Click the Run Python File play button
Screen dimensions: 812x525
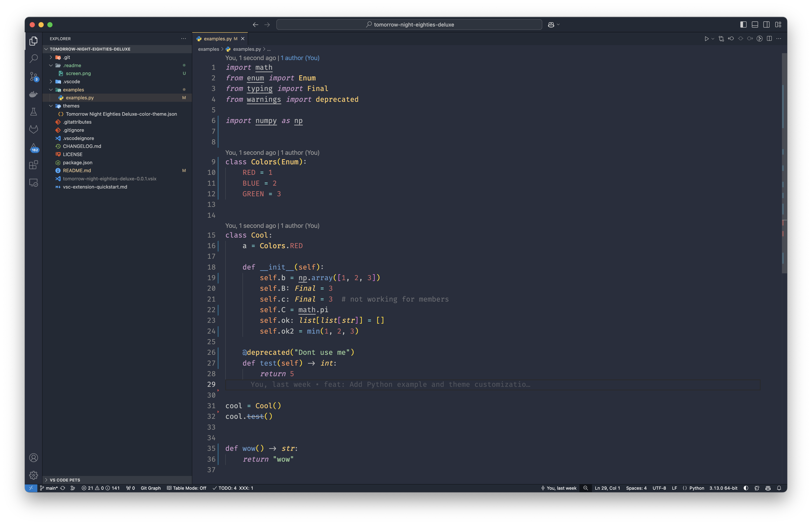(x=706, y=39)
